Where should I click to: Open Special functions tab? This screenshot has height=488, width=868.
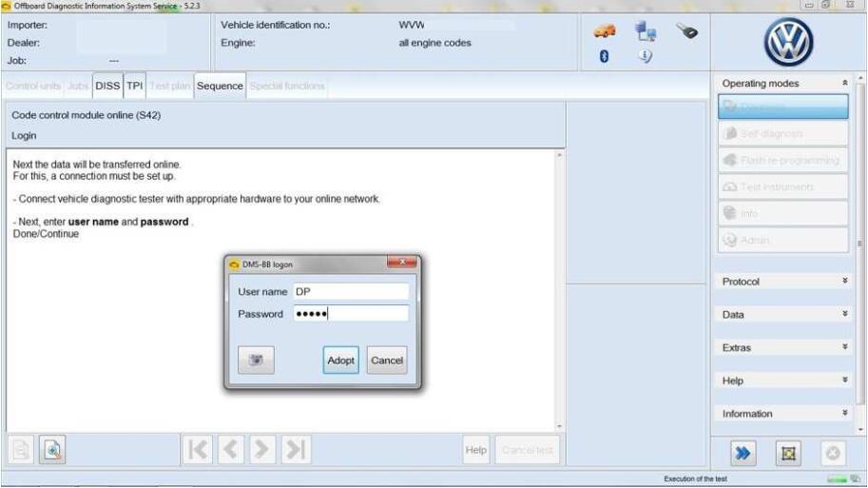287,86
